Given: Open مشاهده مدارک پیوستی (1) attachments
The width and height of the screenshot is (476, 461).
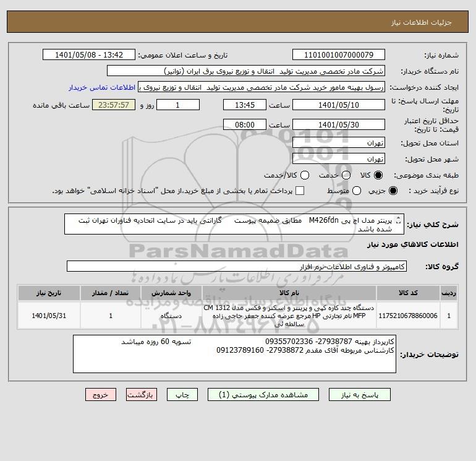Looking at the screenshot, I should [263, 395].
